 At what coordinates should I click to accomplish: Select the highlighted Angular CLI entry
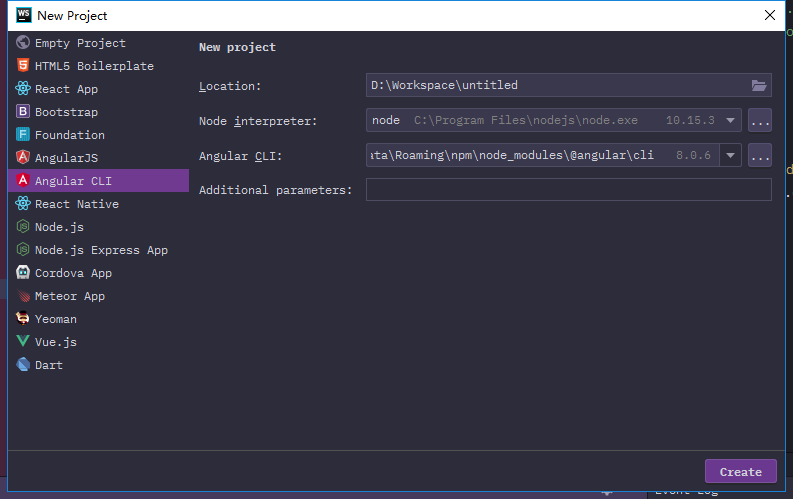[99, 180]
